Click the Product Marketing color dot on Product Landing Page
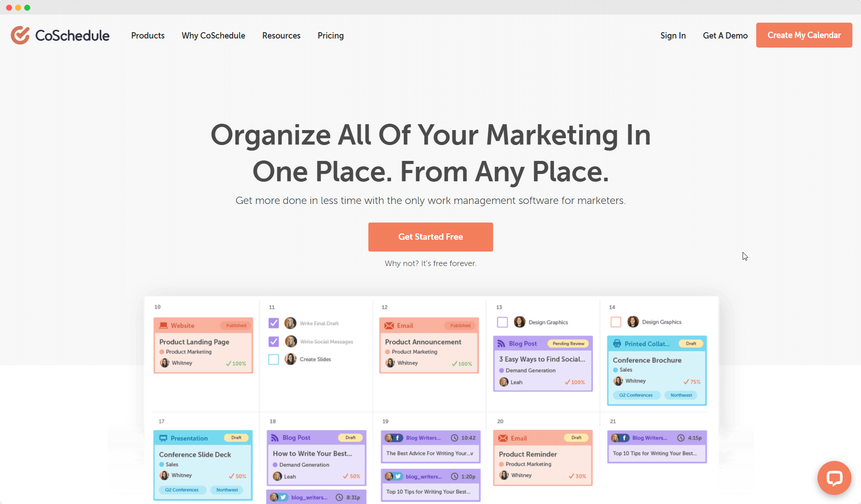The width and height of the screenshot is (861, 504). tap(161, 352)
